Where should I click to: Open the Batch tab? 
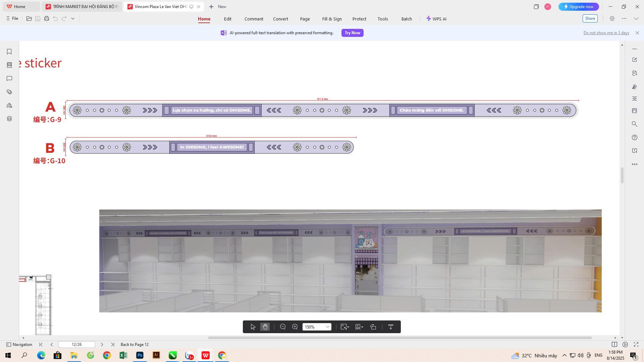tap(407, 19)
